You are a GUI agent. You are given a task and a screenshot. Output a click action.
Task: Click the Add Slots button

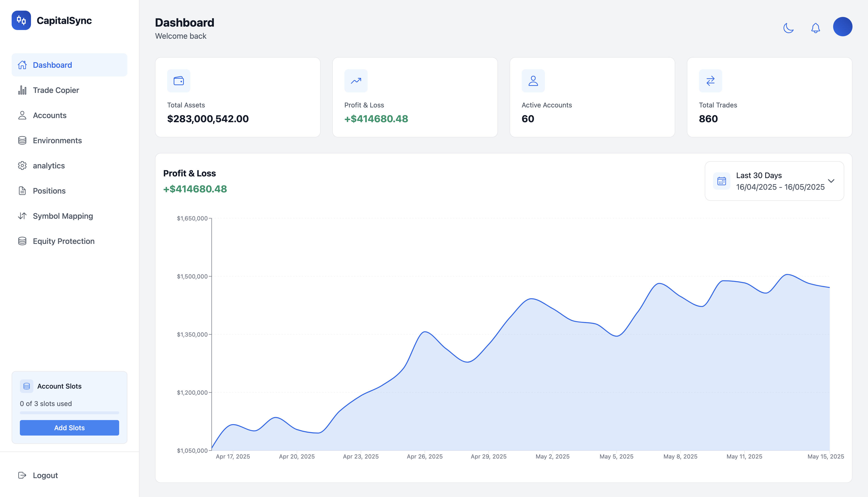coord(69,428)
